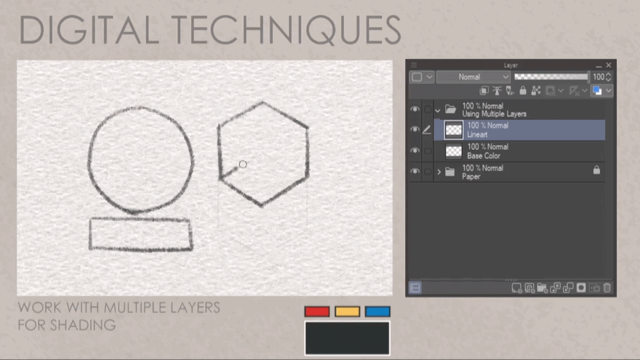Toggle visibility of the Paper folder
This screenshot has width=640, height=360.
pyautogui.click(x=415, y=171)
